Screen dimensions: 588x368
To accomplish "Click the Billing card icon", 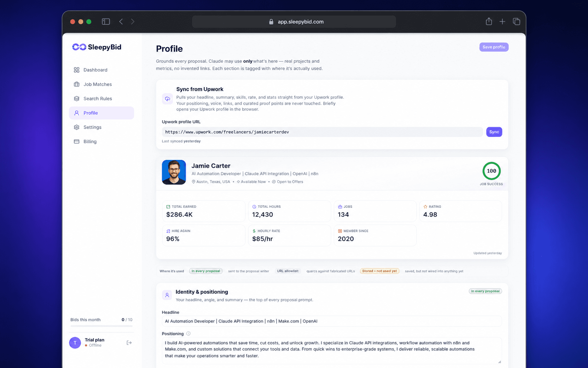I will click(76, 141).
